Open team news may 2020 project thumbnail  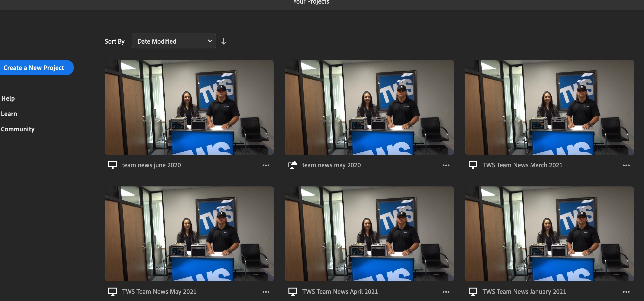pos(369,107)
